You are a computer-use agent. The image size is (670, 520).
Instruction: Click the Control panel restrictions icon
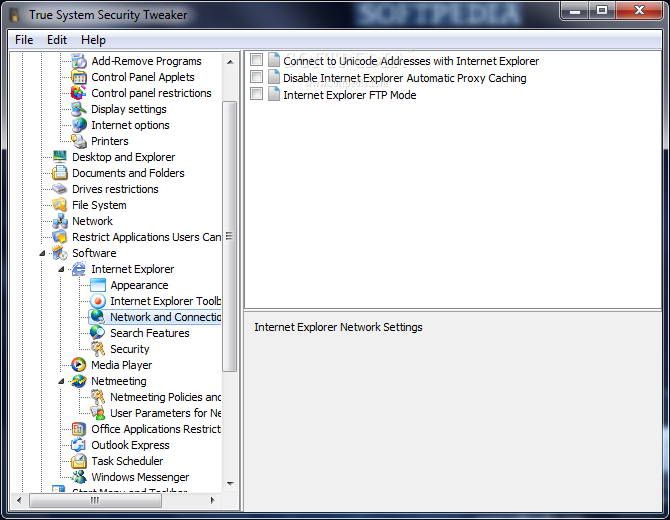[79, 93]
